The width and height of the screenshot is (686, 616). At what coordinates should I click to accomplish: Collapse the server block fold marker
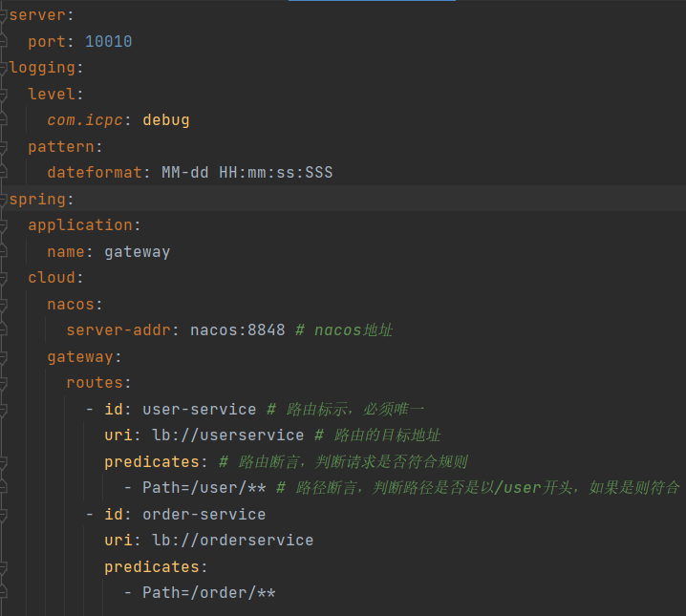(x=3, y=15)
